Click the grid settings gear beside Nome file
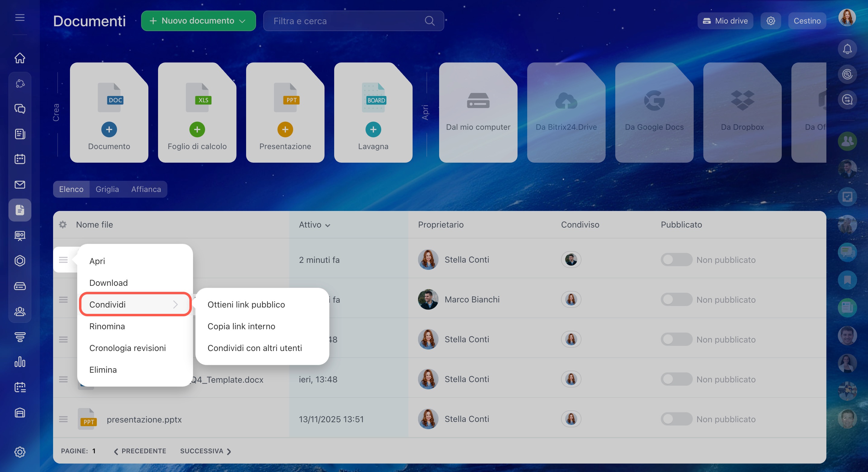The height and width of the screenshot is (472, 868). pyautogui.click(x=63, y=225)
